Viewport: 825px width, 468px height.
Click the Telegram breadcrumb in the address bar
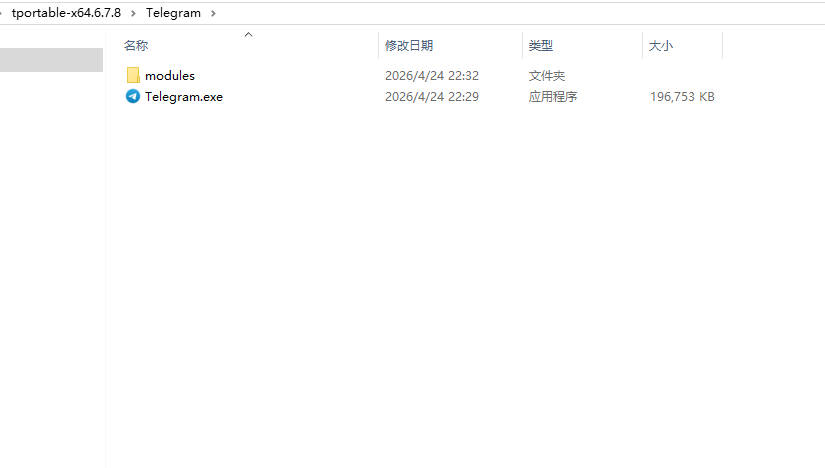174,13
